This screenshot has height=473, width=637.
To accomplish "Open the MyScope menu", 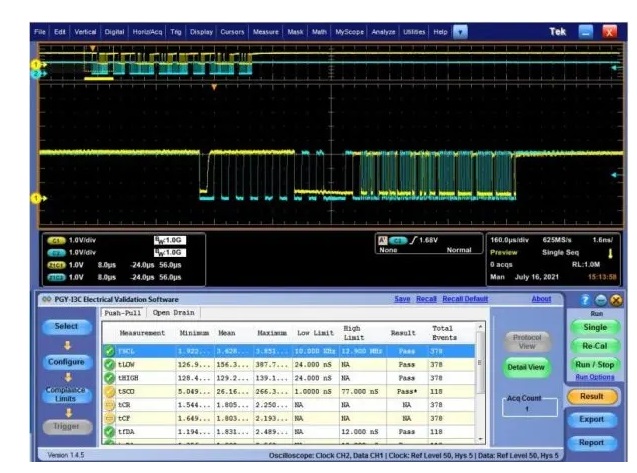I will 350,32.
